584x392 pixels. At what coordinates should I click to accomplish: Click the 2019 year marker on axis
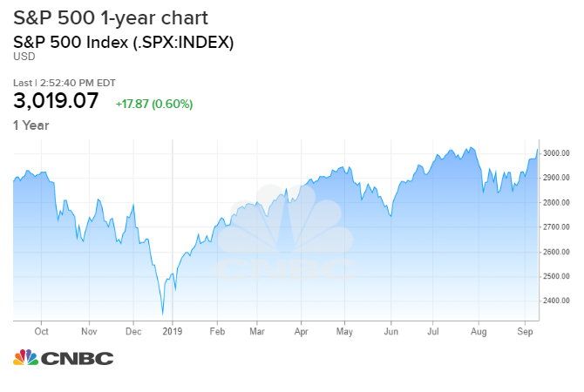point(173,332)
